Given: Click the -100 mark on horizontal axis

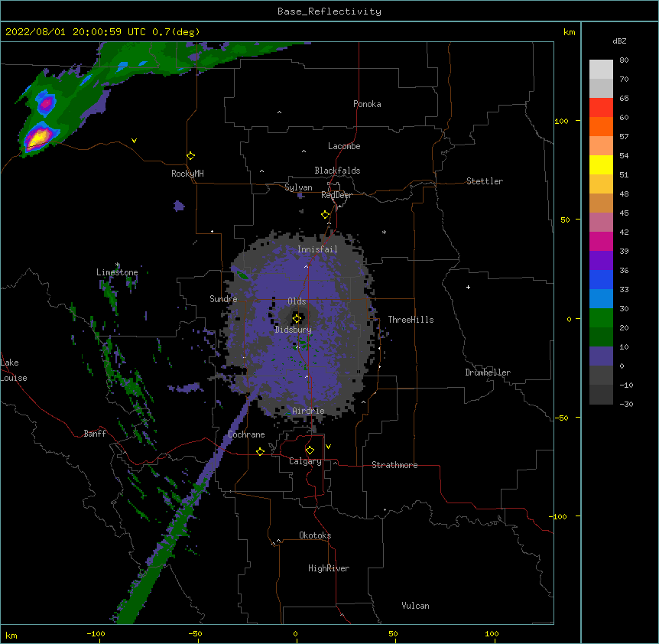Looking at the screenshot, I should click(x=96, y=633).
